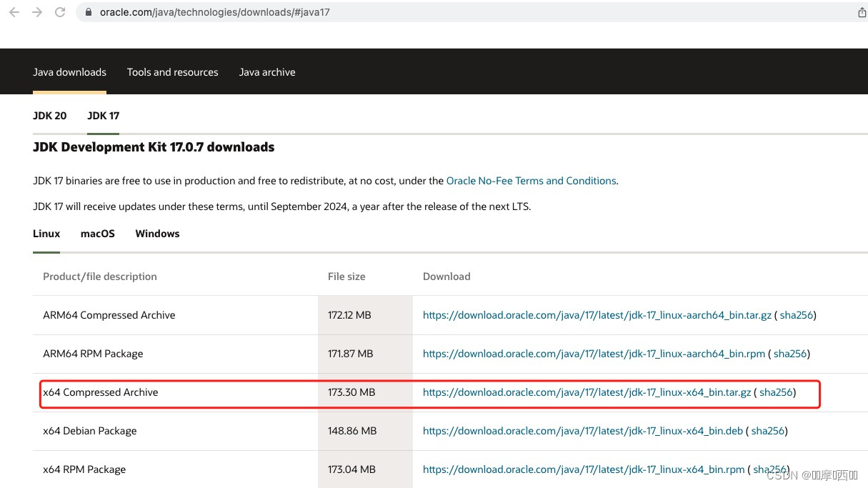Click the share icon in address bar
868x488 pixels.
[862, 12]
